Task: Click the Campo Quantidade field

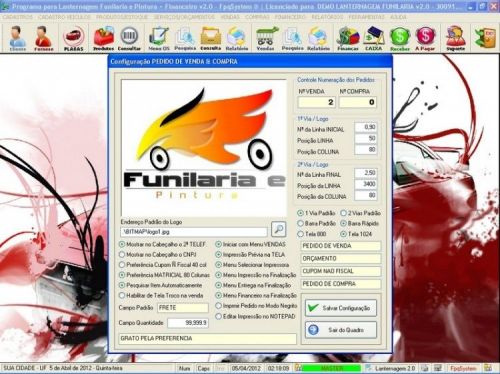Action: pos(188,323)
